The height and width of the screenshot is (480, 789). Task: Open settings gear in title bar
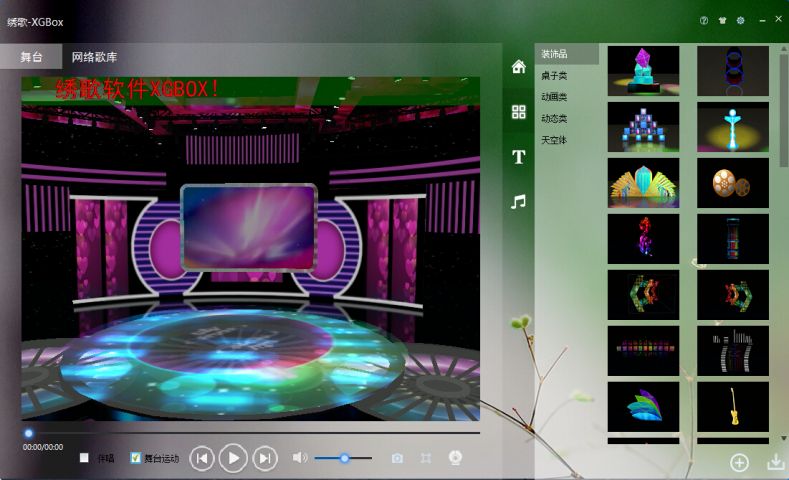tap(740, 20)
